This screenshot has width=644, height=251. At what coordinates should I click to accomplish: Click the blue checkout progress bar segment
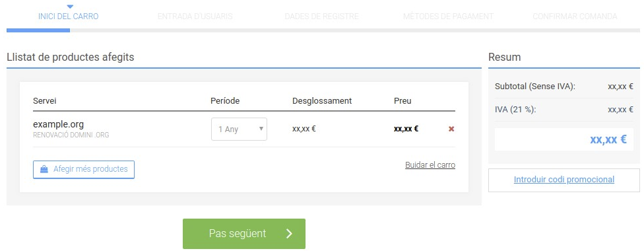[x=38, y=30]
